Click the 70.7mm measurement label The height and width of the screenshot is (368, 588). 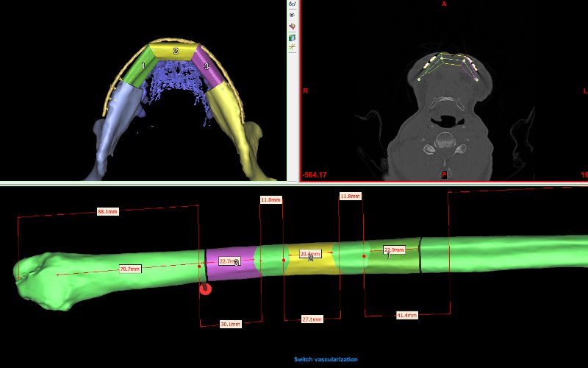click(x=129, y=269)
